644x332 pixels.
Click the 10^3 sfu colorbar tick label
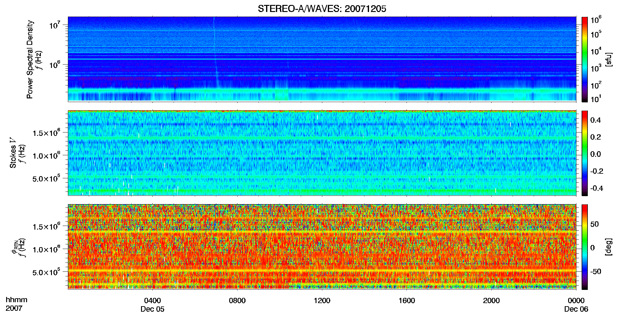tap(596, 68)
